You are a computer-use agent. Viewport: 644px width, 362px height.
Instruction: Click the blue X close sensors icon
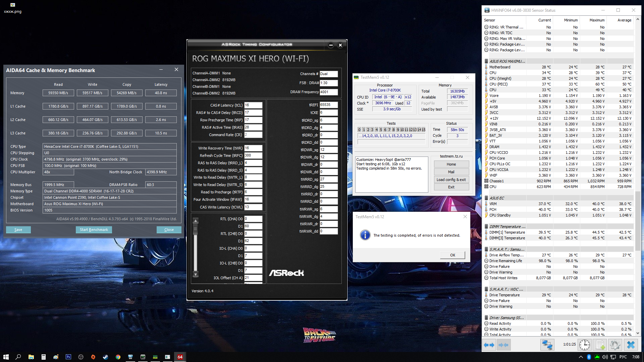tap(631, 345)
